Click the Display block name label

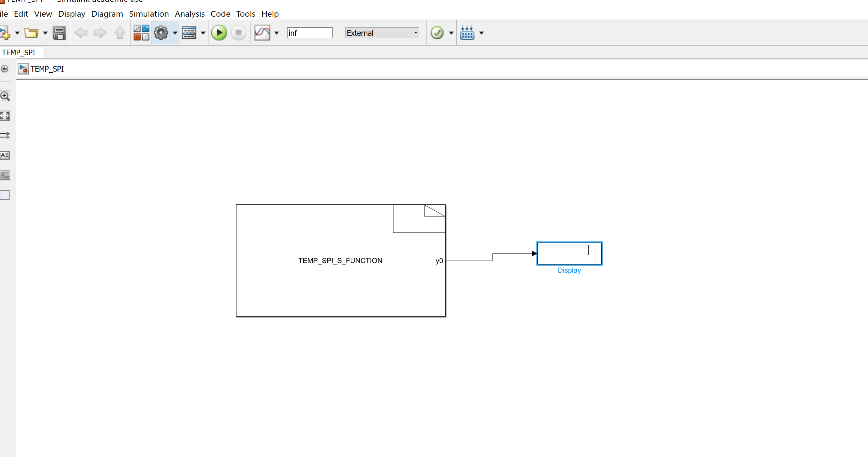(569, 270)
